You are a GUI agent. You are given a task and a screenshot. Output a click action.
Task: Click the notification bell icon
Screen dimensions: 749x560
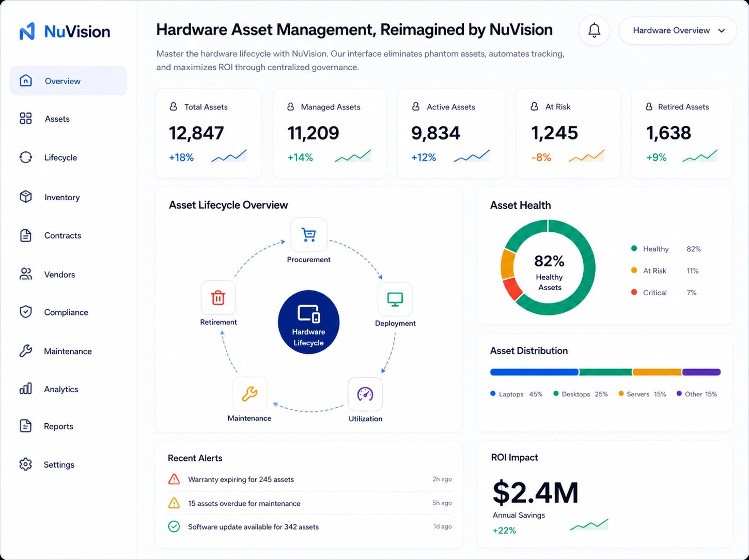coord(594,30)
